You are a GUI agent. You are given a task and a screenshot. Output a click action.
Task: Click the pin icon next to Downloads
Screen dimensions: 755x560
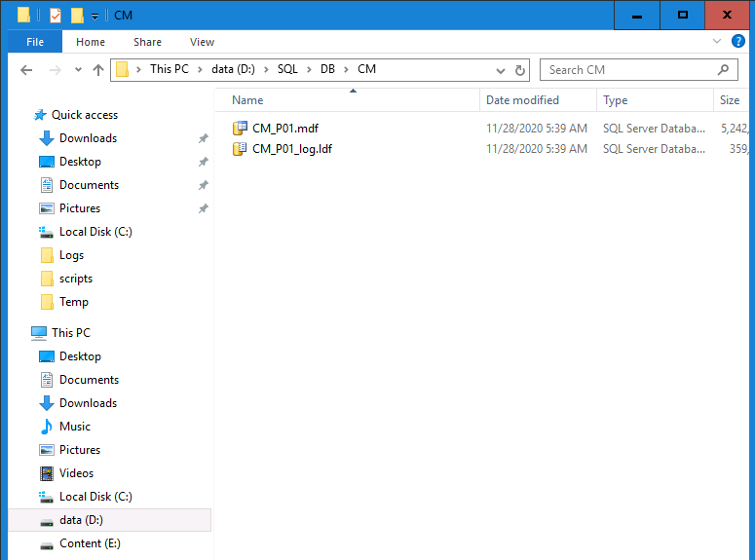click(204, 138)
